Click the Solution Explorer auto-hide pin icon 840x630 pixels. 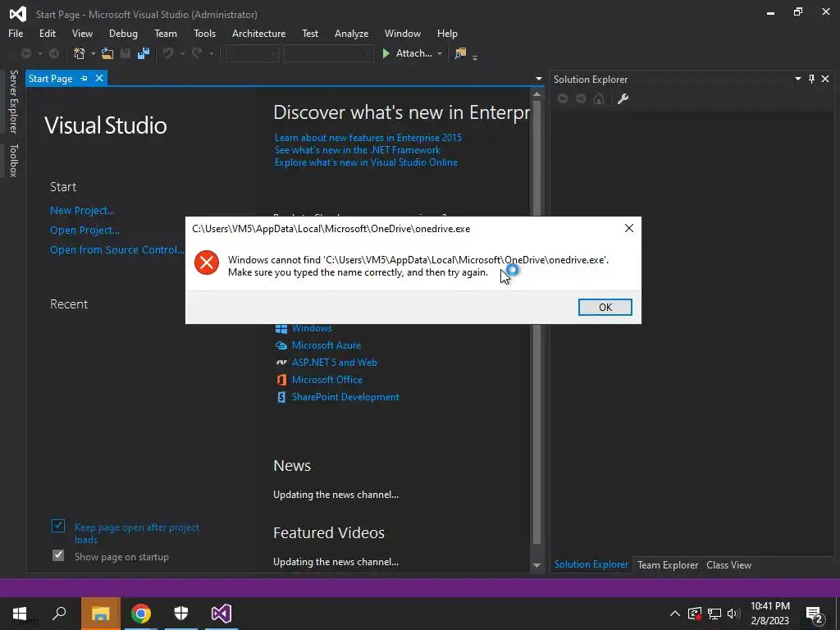coord(811,79)
